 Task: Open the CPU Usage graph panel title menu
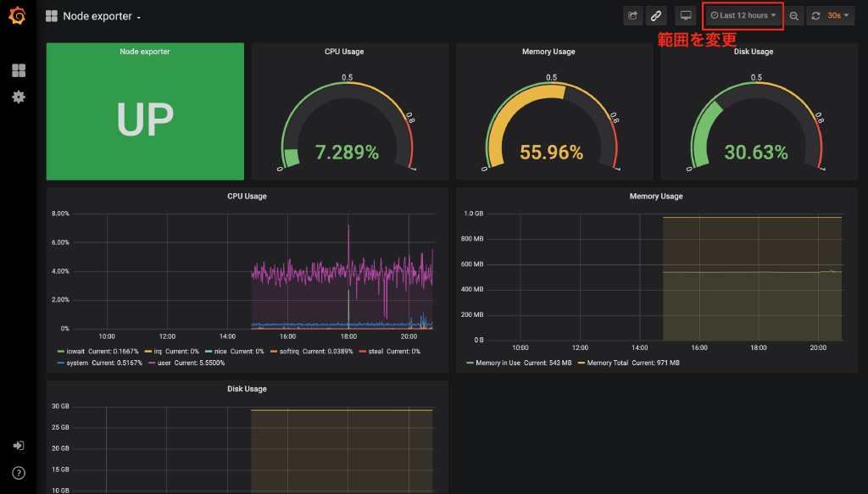click(247, 196)
